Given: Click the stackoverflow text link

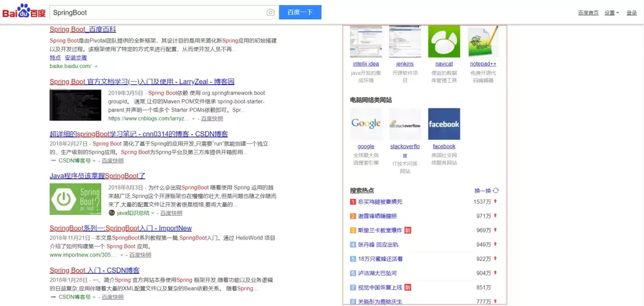Looking at the screenshot, I should [405, 151].
